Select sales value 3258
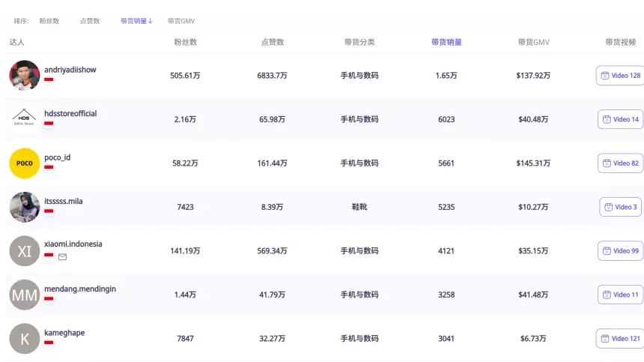Image resolution: width=644 pixels, height=362 pixels. pyautogui.click(x=446, y=295)
